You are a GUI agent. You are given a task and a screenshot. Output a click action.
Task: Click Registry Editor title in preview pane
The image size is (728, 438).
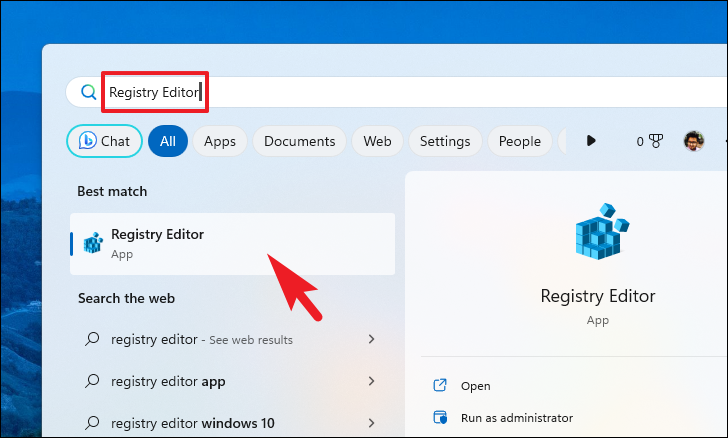pyautogui.click(x=598, y=296)
